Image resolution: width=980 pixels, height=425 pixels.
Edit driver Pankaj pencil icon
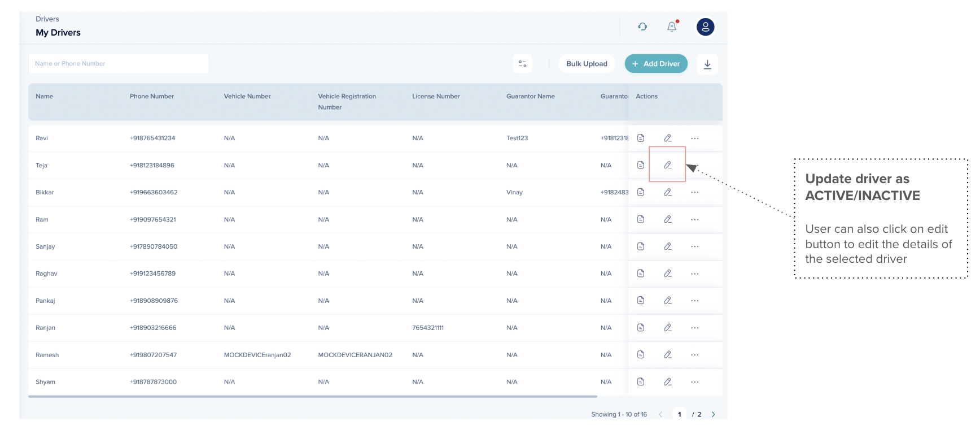[x=668, y=301]
